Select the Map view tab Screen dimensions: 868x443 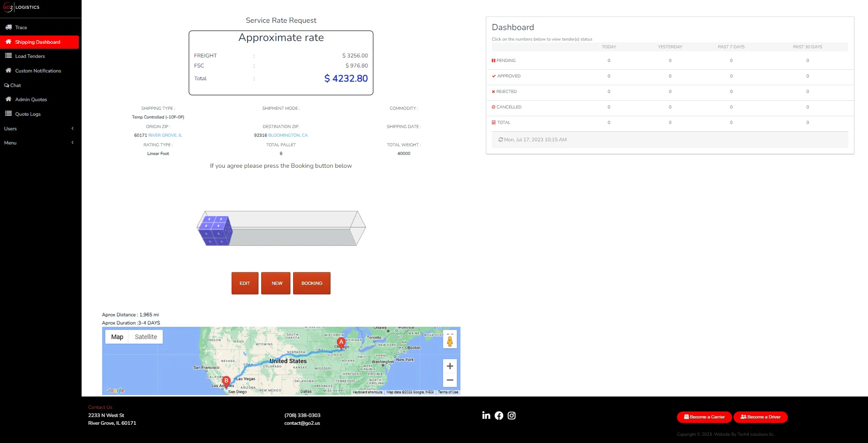[117, 336]
